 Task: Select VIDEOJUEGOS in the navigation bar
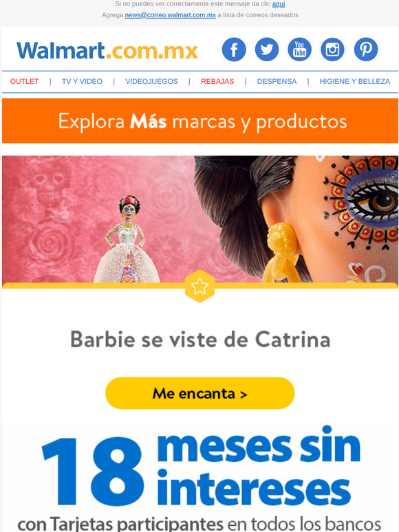[151, 81]
